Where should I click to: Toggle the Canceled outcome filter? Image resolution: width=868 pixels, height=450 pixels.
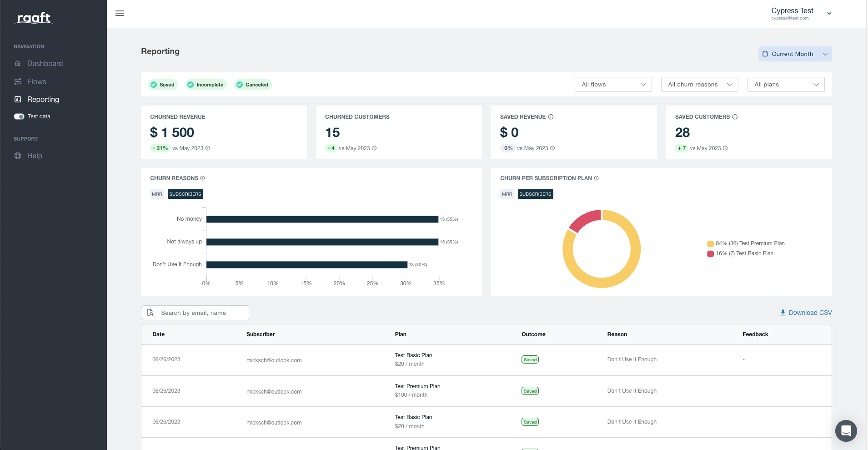pyautogui.click(x=253, y=85)
